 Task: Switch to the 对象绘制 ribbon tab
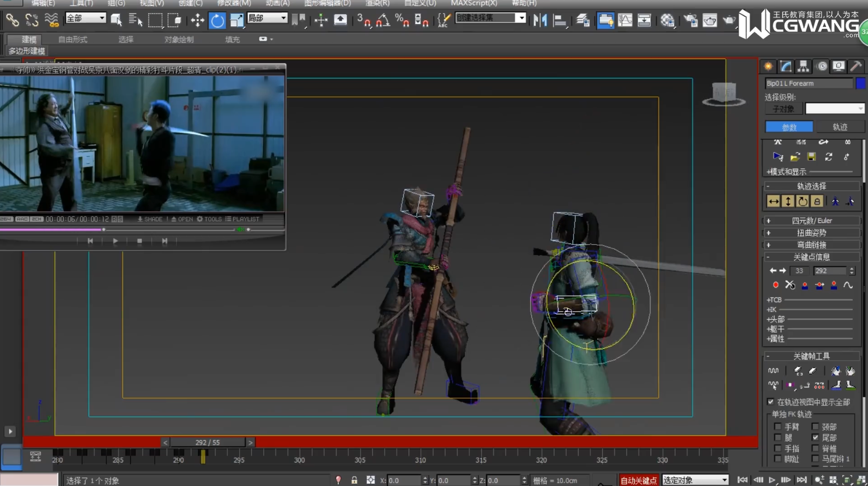[x=179, y=39]
